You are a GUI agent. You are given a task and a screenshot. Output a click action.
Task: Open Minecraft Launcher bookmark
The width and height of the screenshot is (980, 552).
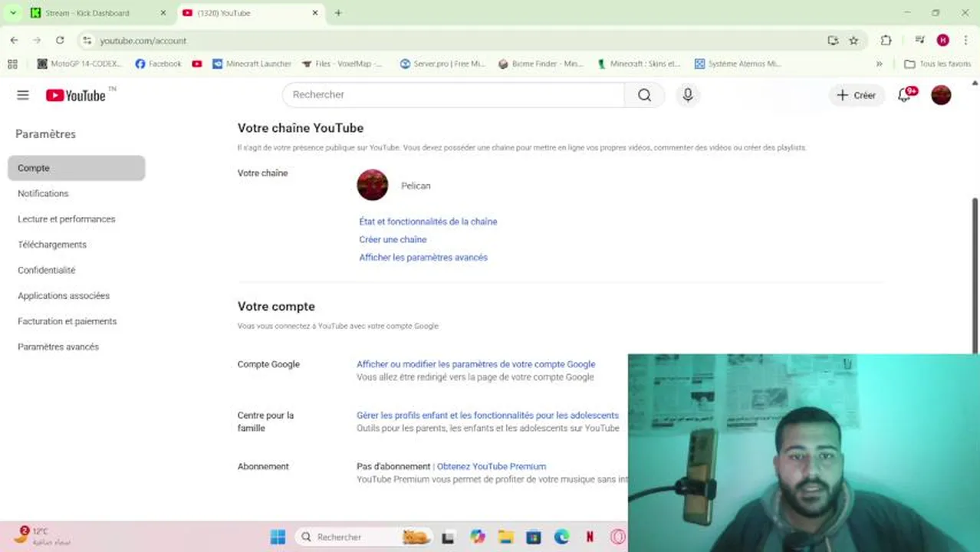(x=252, y=64)
